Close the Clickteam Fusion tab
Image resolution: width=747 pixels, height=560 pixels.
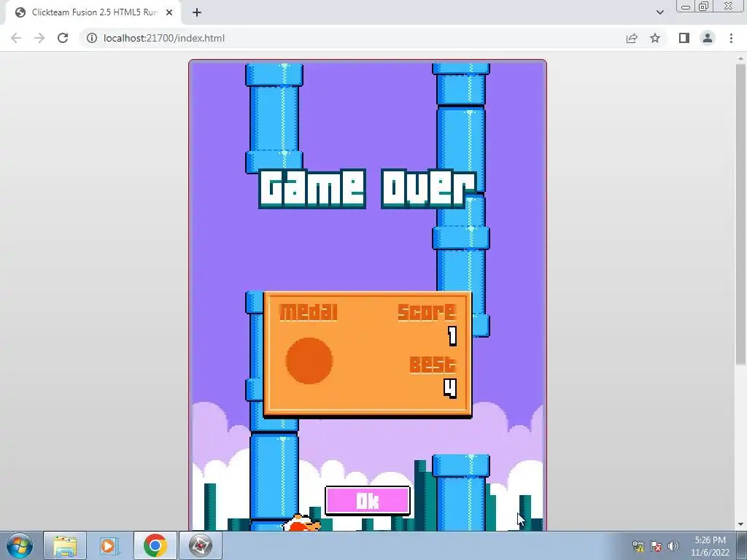coord(169,12)
